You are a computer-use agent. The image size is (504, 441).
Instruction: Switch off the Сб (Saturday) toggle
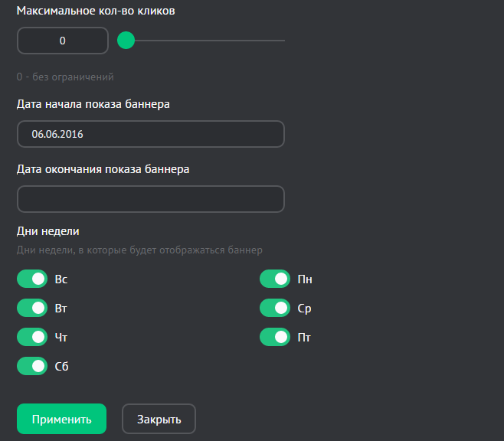[32, 366]
